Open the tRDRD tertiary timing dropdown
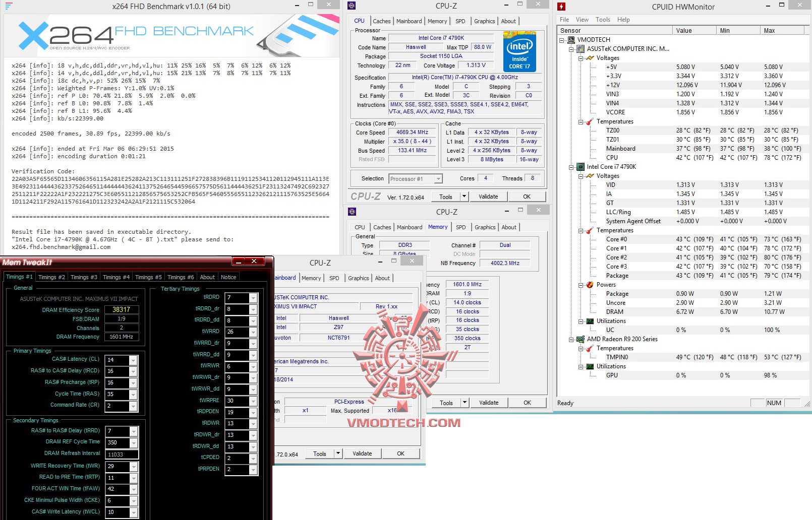This screenshot has width=812, height=520. [253, 298]
